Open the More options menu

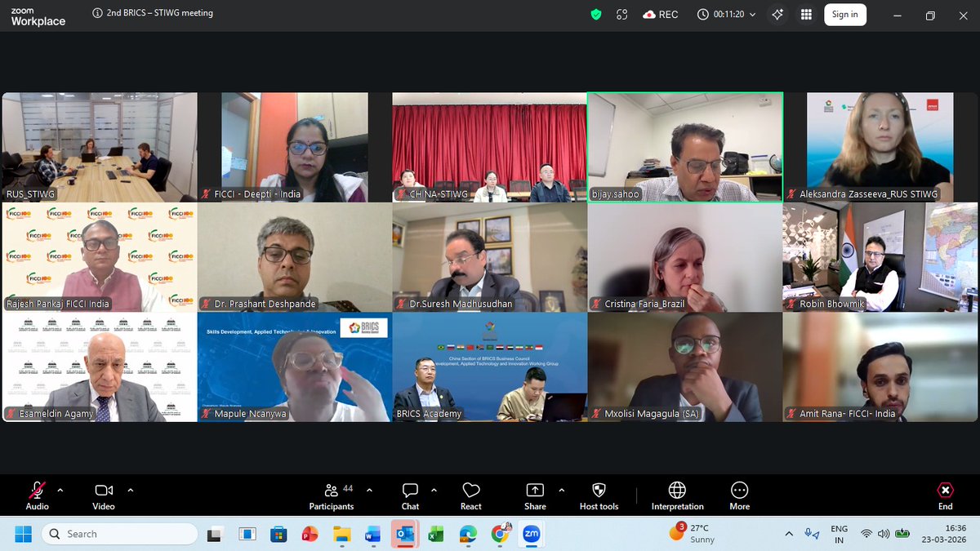click(739, 495)
